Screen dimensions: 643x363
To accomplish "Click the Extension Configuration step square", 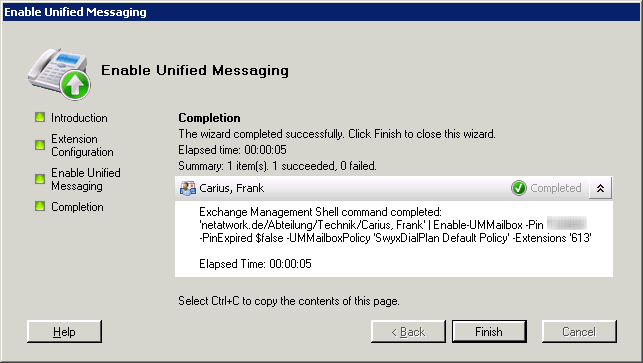I will point(40,145).
